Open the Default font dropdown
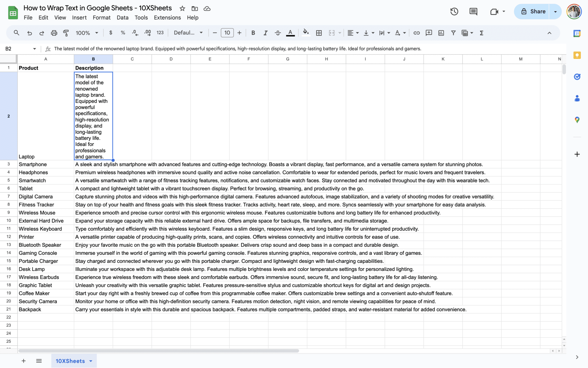Image resolution: width=588 pixels, height=368 pixels. click(188, 33)
